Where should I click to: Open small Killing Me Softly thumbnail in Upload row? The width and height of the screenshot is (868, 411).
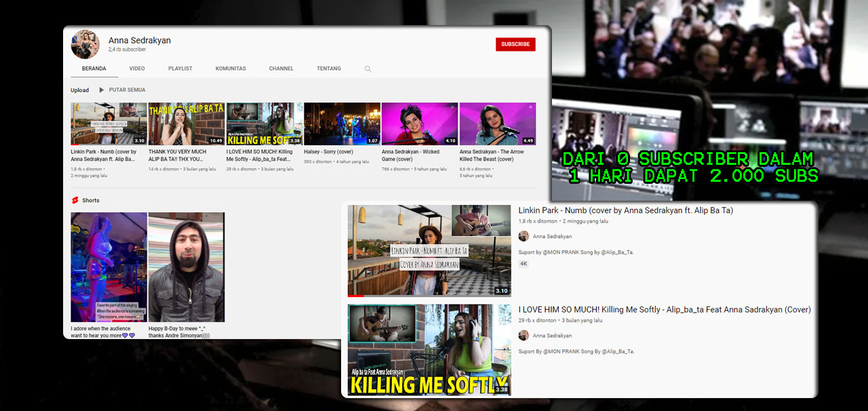(264, 123)
